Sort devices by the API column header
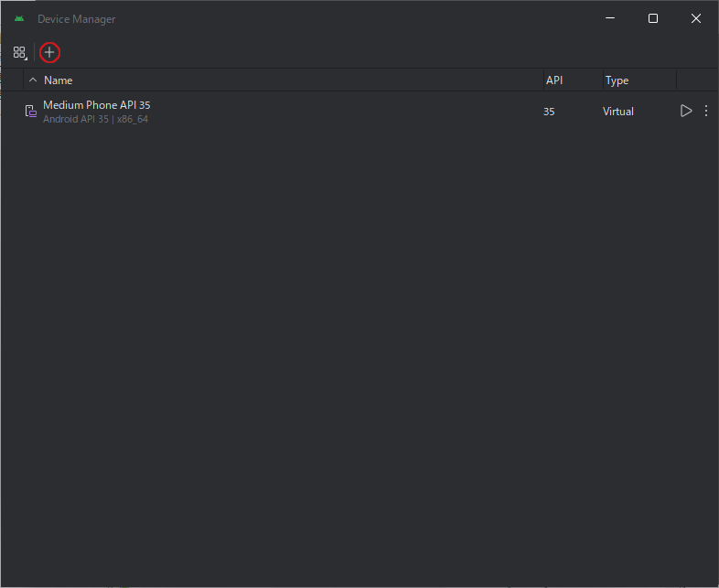The image size is (719, 588). (554, 80)
